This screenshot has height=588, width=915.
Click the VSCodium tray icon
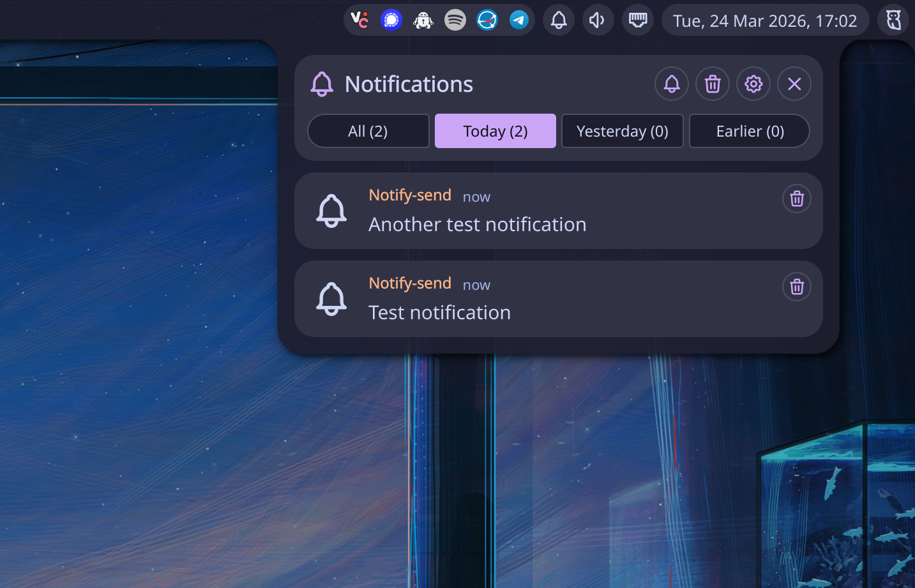pos(359,20)
